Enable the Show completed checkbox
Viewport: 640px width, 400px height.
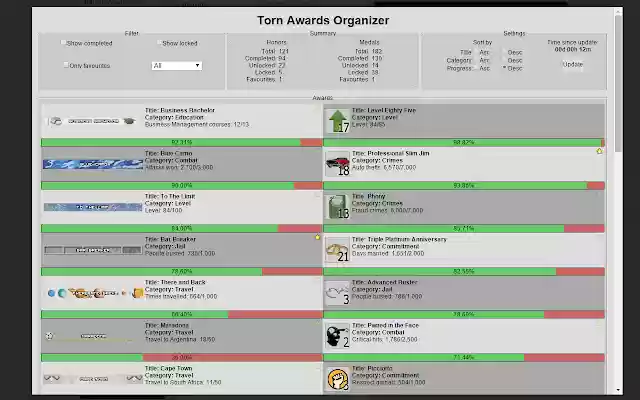(x=63, y=42)
